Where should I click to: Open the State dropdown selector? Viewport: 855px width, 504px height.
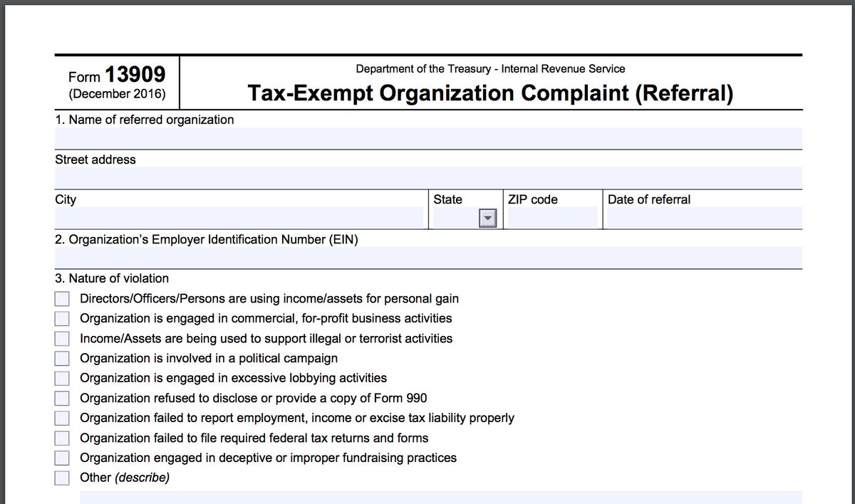(x=487, y=218)
